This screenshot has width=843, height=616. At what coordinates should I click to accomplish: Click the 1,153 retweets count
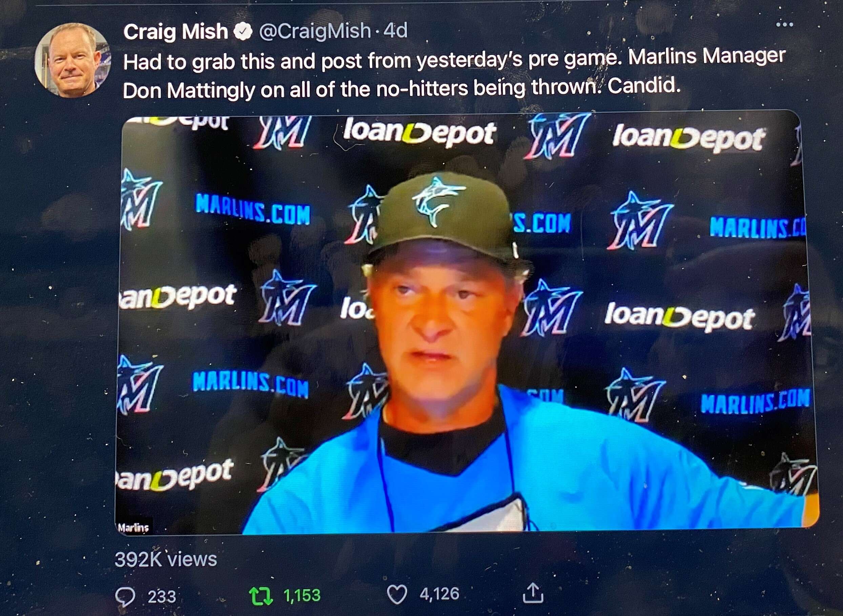(x=302, y=595)
